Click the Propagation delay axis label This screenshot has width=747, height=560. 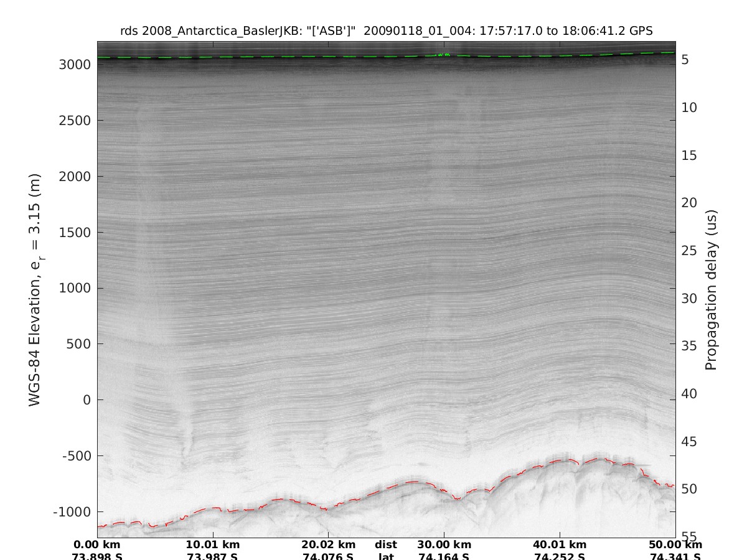pyautogui.click(x=711, y=289)
